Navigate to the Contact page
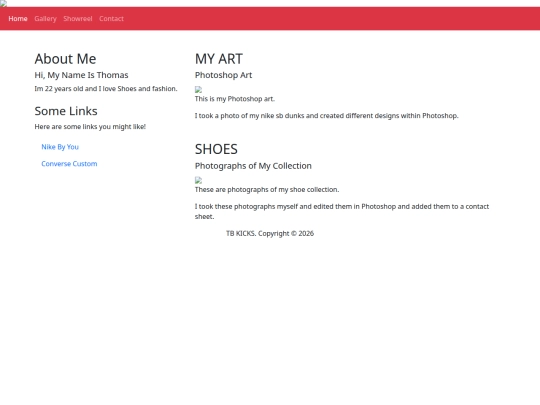 [111, 19]
